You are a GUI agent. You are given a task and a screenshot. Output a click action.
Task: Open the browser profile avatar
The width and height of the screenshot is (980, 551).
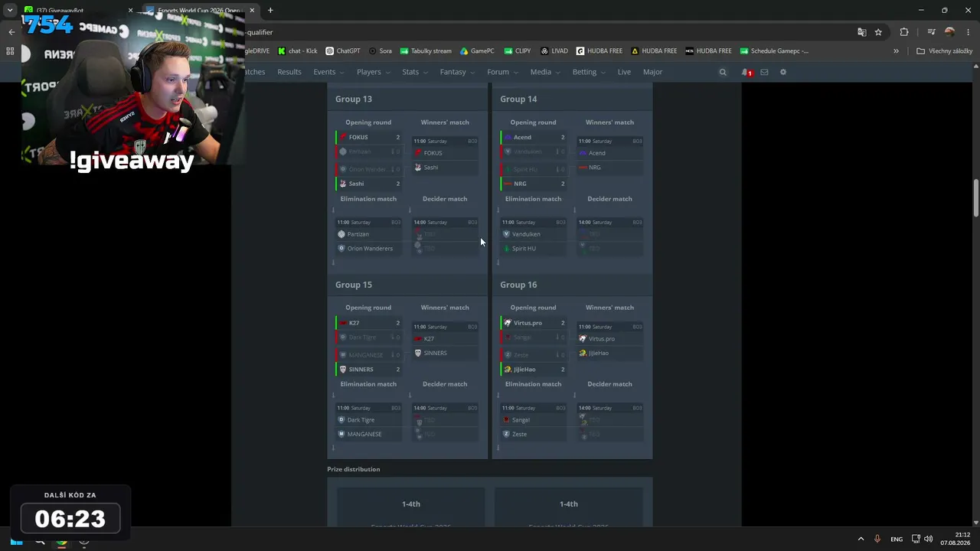[x=950, y=32]
